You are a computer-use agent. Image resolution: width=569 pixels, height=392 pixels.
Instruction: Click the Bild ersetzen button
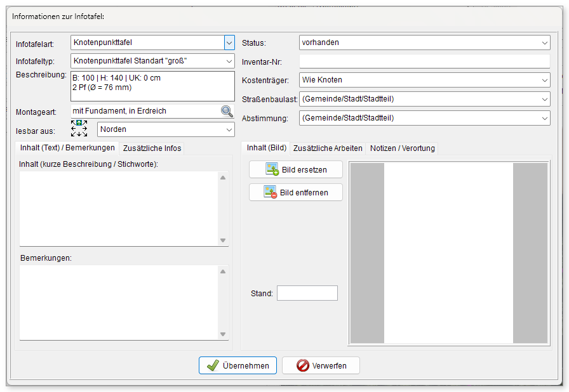point(296,169)
